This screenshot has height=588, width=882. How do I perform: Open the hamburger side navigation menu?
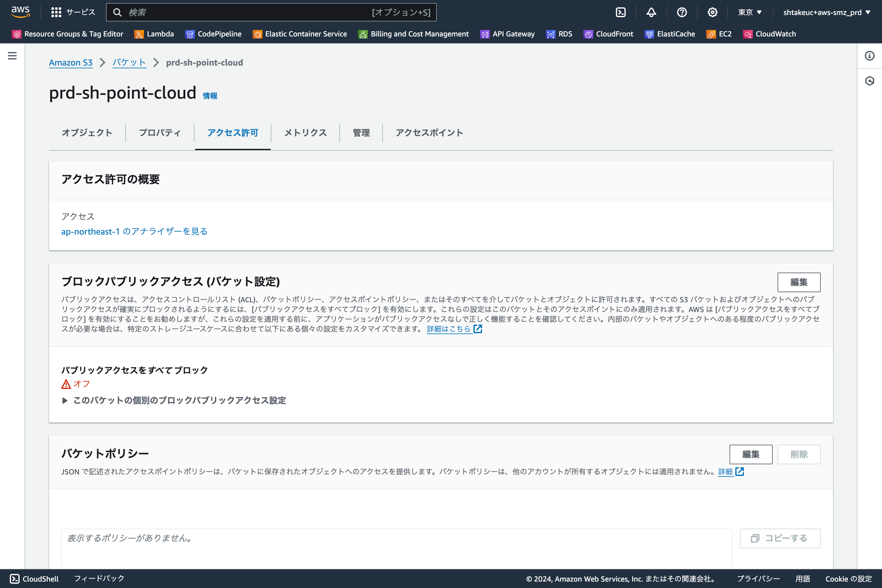click(x=12, y=56)
